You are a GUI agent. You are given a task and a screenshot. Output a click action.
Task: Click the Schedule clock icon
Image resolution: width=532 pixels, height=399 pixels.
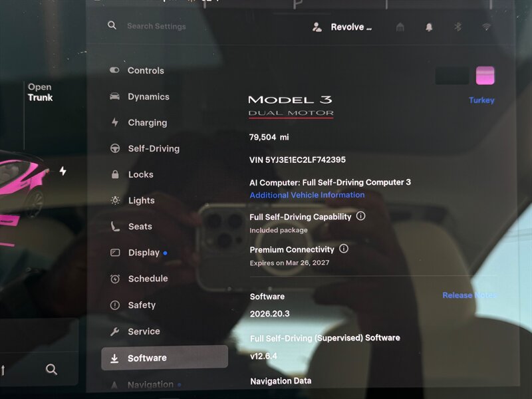[115, 279]
